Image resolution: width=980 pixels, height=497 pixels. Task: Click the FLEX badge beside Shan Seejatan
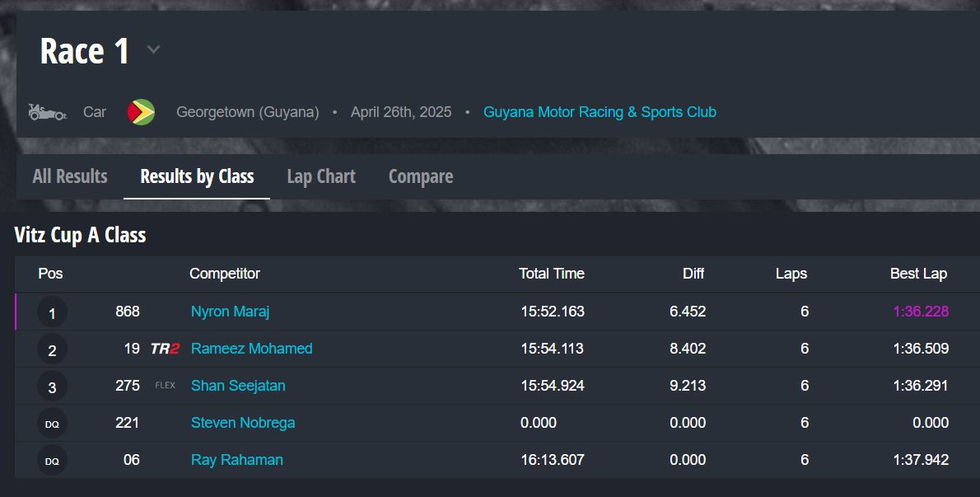pos(165,386)
